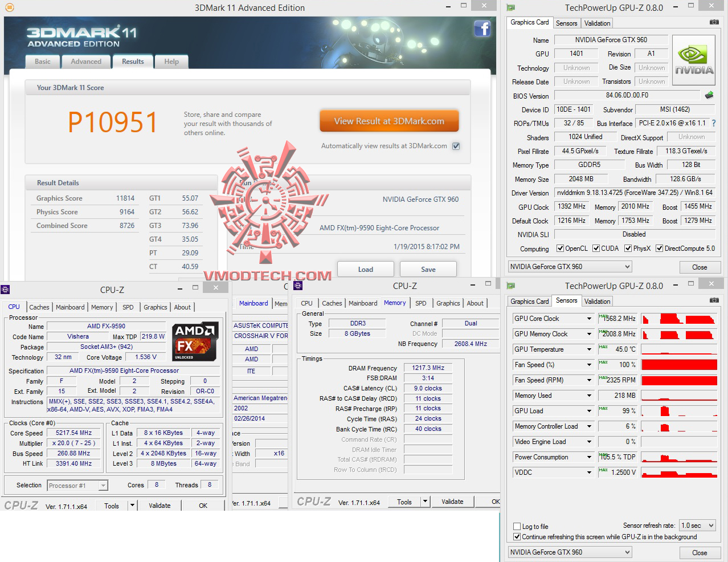
Task: Click Close button in lower GPU-Z
Action: 700,553
